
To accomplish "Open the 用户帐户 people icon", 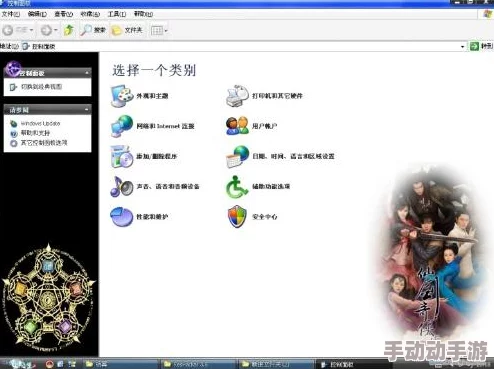I will click(x=237, y=126).
